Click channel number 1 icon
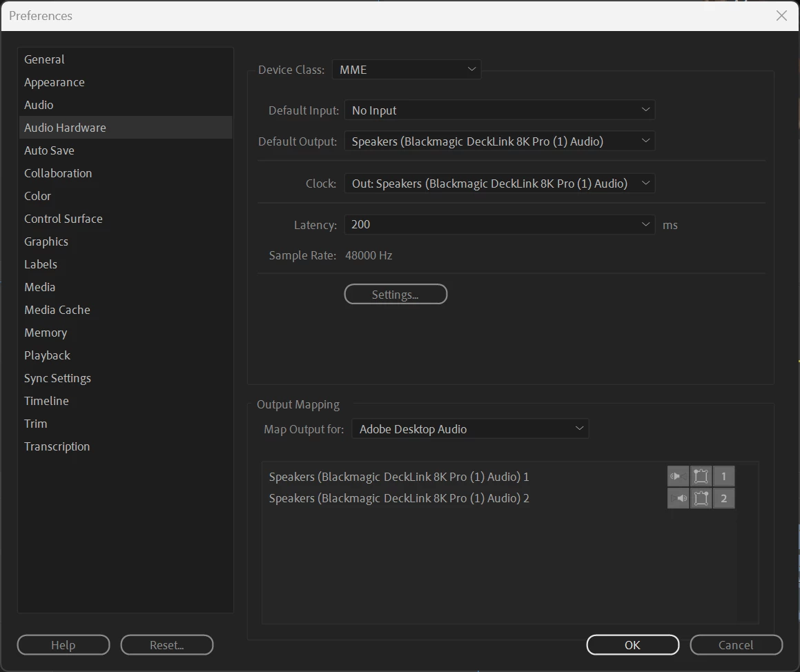The image size is (800, 672). coord(723,476)
